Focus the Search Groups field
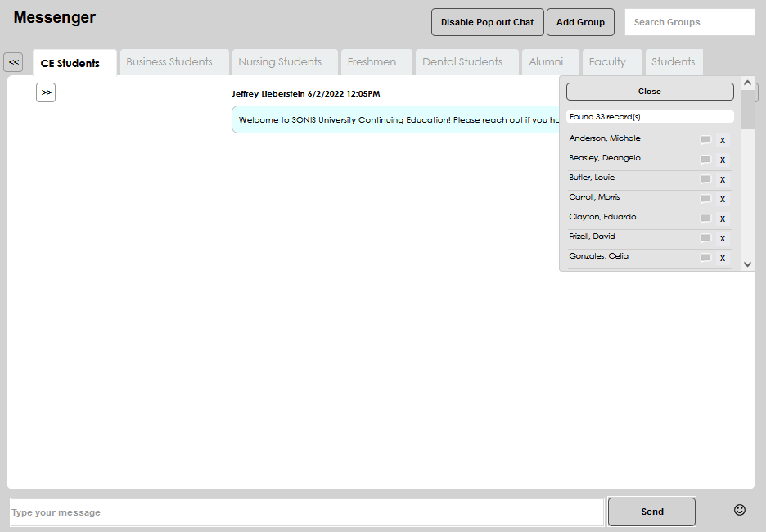The width and height of the screenshot is (766, 532). click(690, 22)
